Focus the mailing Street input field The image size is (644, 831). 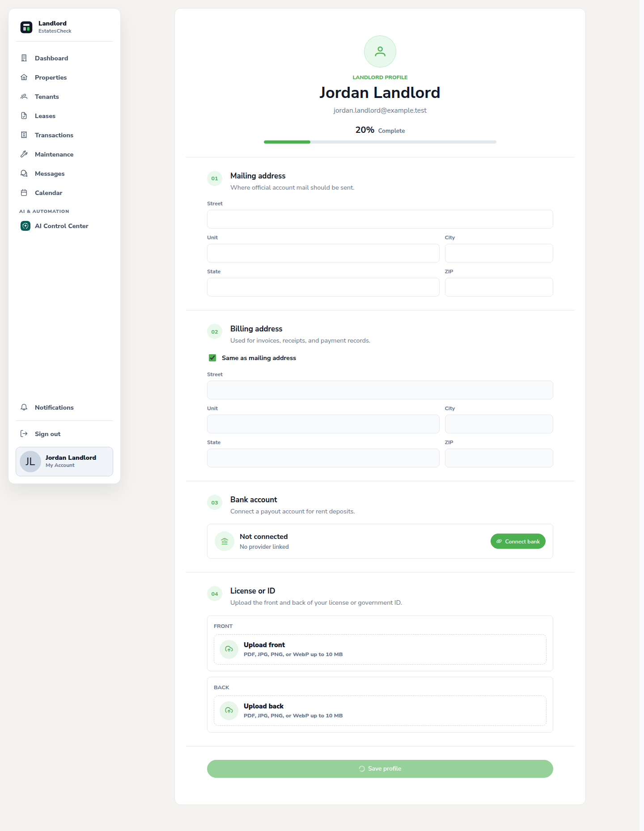pos(380,219)
